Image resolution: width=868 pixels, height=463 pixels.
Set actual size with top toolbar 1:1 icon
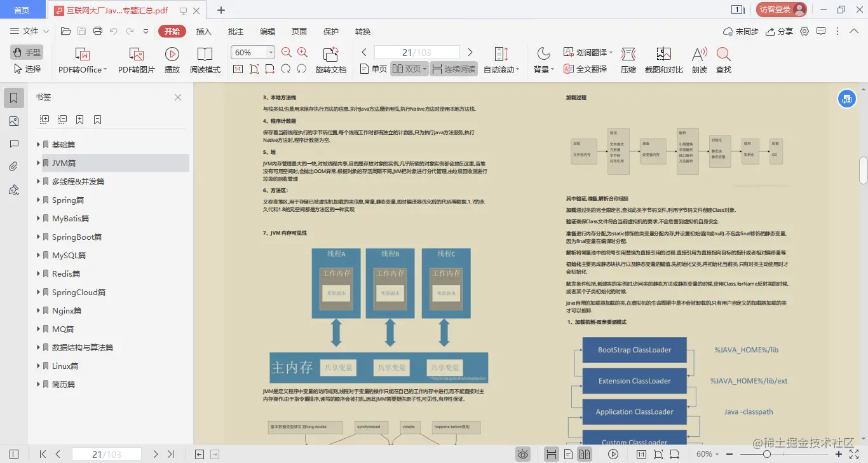238,69
